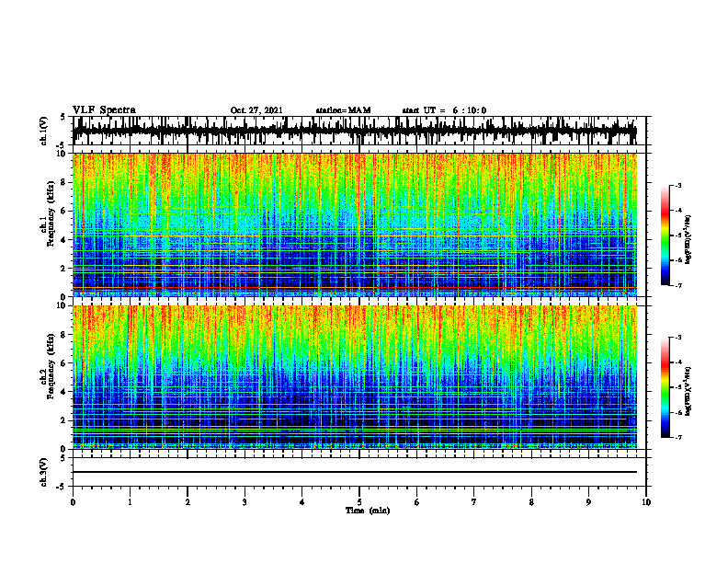
Task: Click the "-3" tick on ch.1 colorbar
Action: 678,185
